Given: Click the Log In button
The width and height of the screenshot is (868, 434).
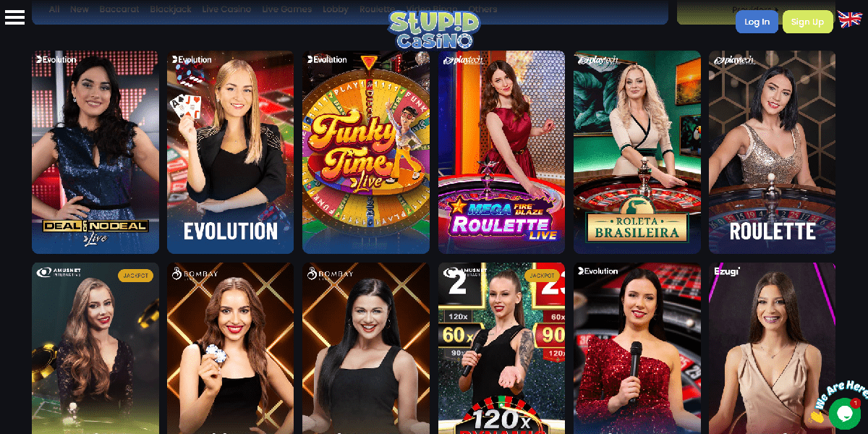Looking at the screenshot, I should pos(757,22).
